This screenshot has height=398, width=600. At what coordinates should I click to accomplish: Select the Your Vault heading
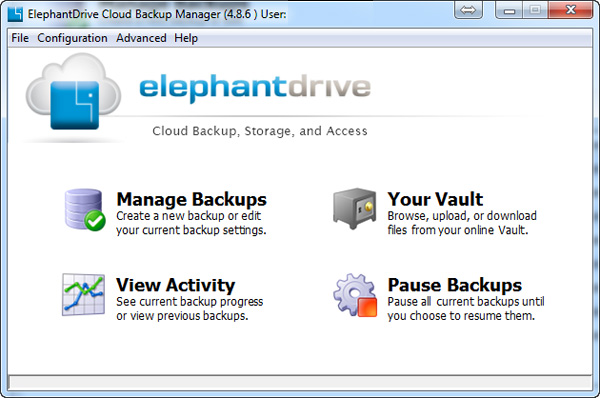pyautogui.click(x=435, y=199)
